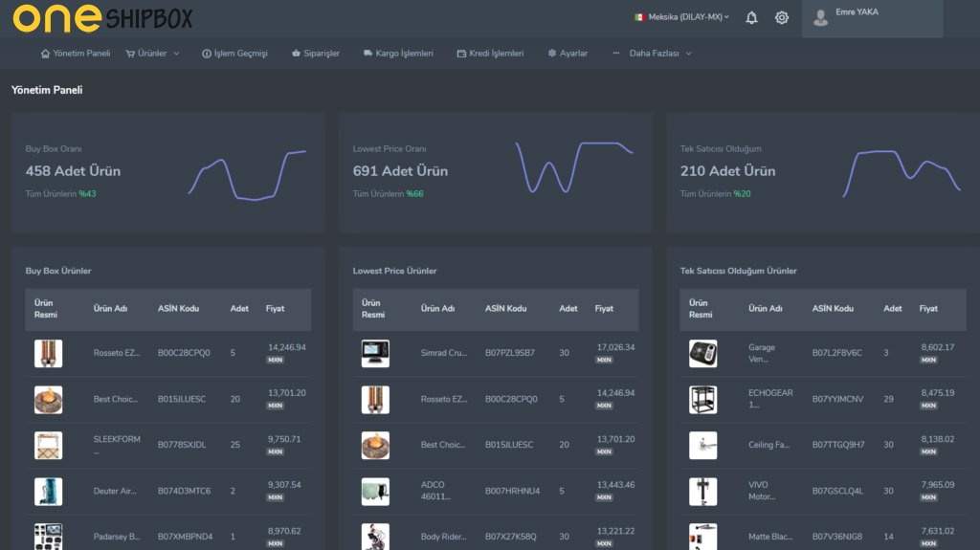The image size is (980, 550).
Task: Click the 210 Adet Ürün value
Action: [x=727, y=171]
